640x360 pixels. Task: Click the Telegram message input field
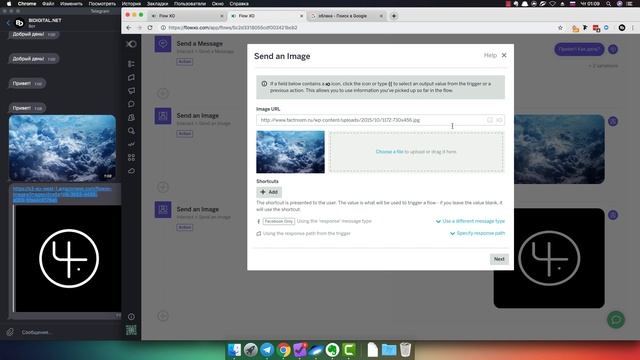pyautogui.click(x=69, y=332)
